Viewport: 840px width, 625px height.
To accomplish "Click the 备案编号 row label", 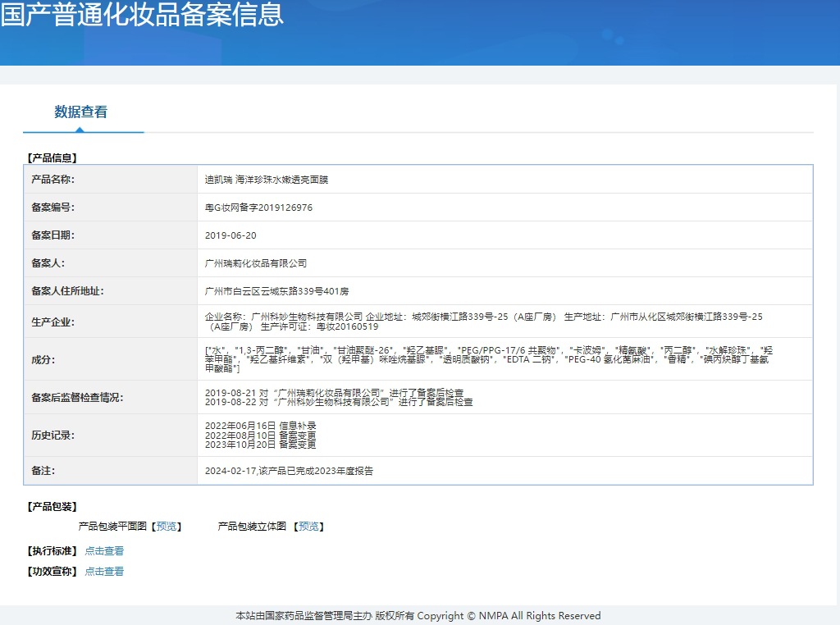I will pyautogui.click(x=52, y=208).
